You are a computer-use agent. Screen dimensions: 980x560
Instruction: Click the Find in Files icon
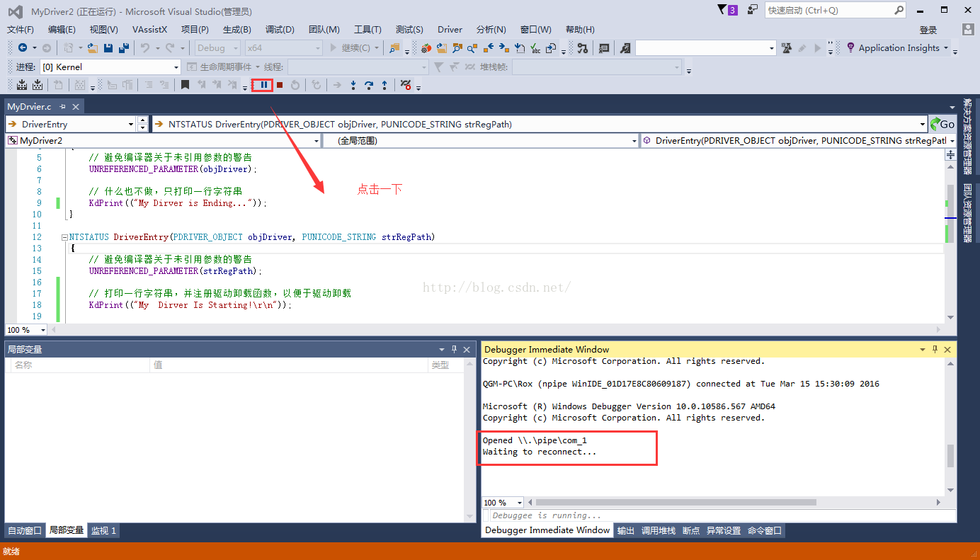[394, 48]
